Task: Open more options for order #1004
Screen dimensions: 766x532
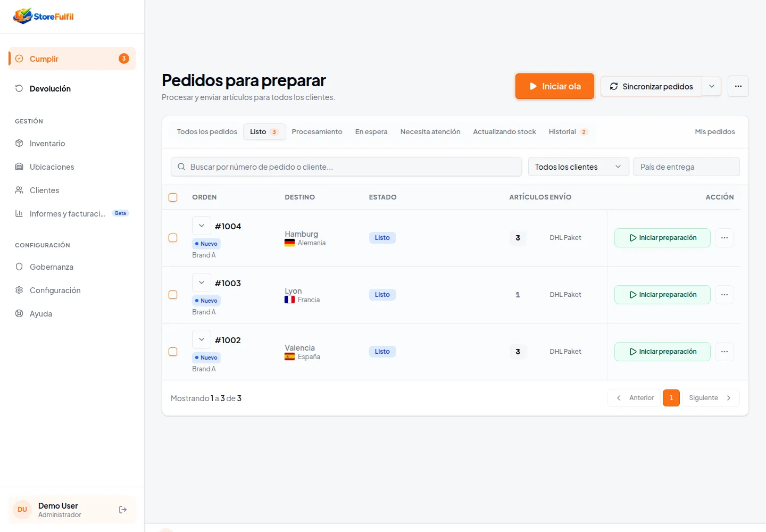Action: coord(725,238)
